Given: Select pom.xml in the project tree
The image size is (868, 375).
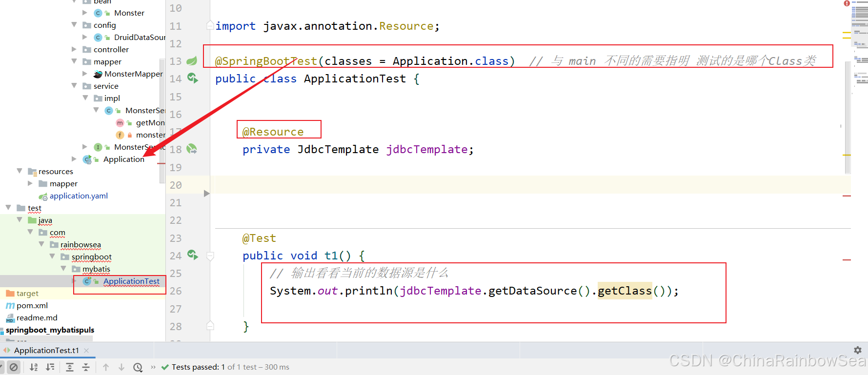Looking at the screenshot, I should point(32,305).
